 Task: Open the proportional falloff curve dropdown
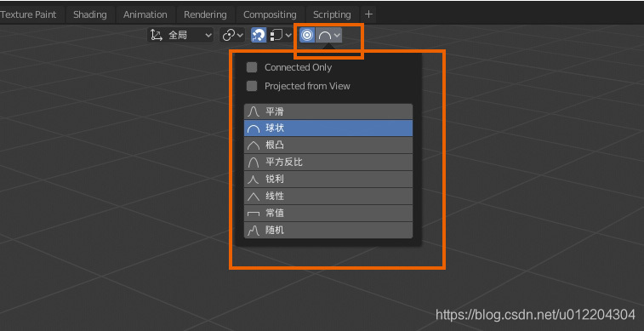[329, 36]
